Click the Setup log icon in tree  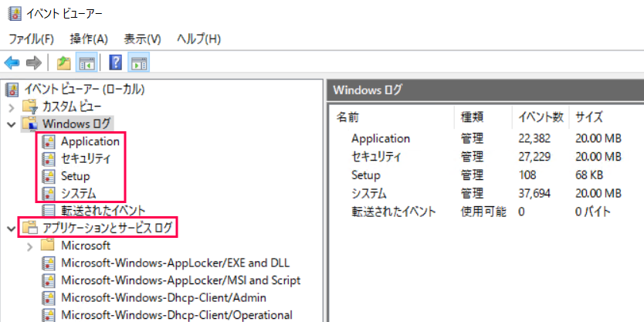click(49, 176)
